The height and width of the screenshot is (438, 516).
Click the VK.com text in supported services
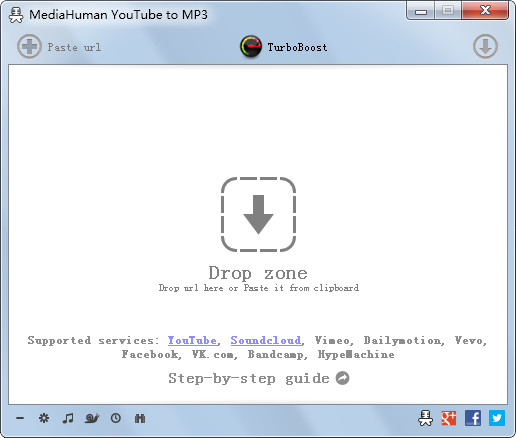213,354
